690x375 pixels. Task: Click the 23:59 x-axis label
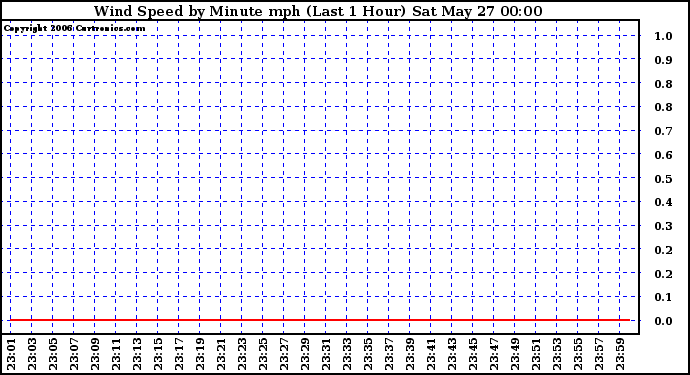620,354
